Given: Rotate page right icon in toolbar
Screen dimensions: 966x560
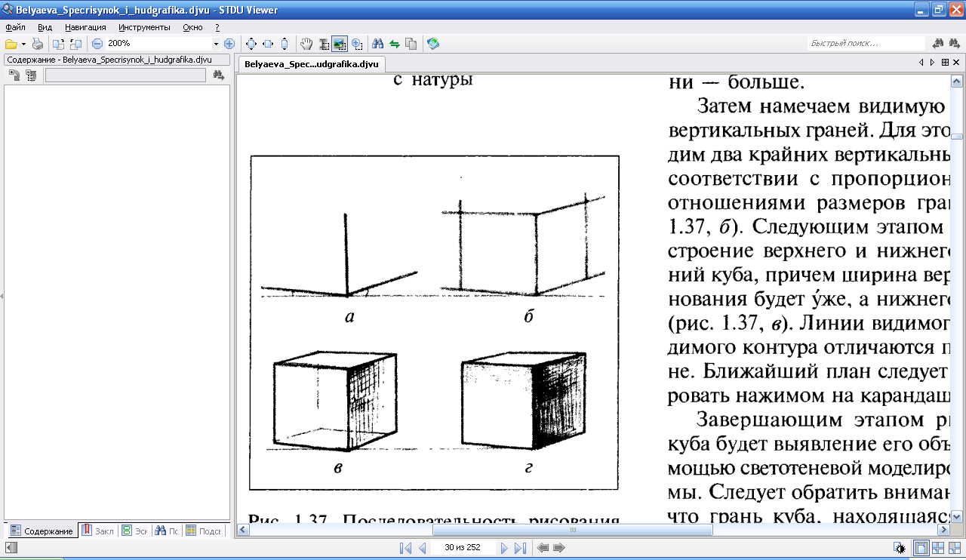Looking at the screenshot, I should point(75,44).
